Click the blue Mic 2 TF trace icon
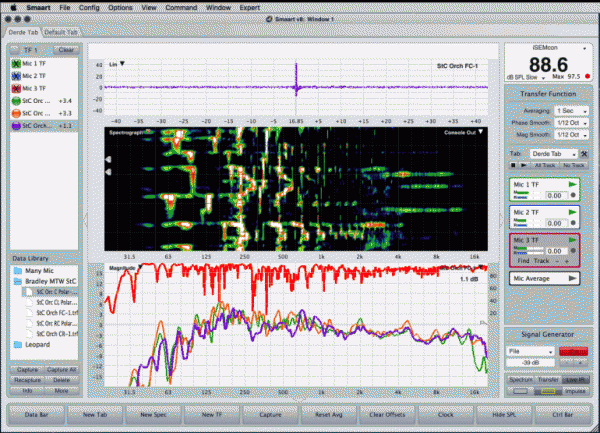 pos(16,76)
